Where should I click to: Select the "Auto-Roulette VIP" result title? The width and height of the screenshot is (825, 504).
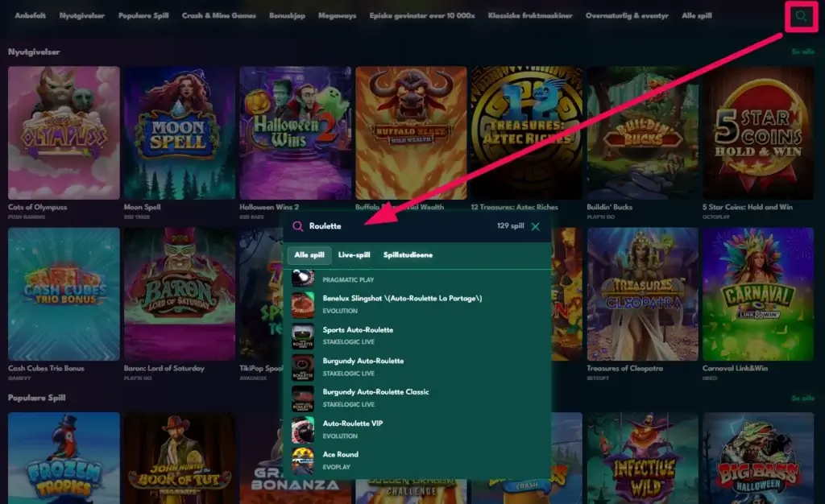click(x=353, y=423)
